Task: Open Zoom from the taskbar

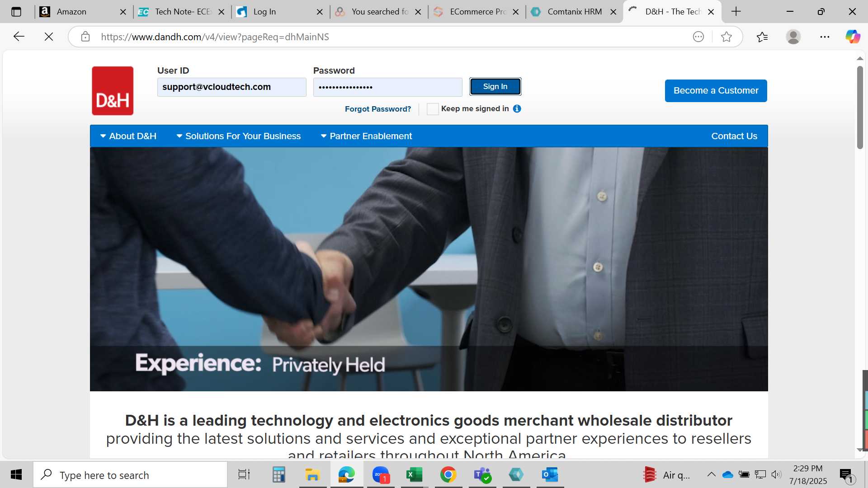Action: [381, 474]
